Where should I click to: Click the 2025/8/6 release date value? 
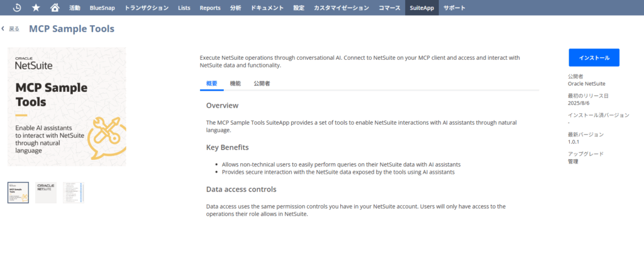pos(579,103)
